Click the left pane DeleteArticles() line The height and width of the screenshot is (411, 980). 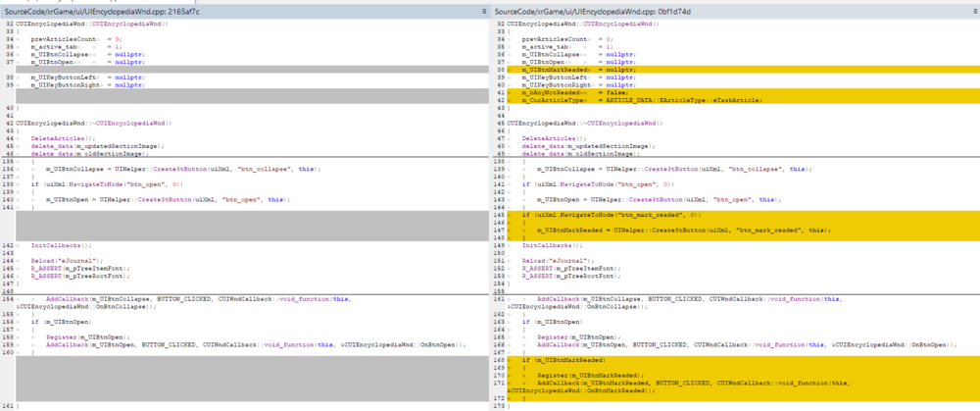pyautogui.click(x=65, y=137)
